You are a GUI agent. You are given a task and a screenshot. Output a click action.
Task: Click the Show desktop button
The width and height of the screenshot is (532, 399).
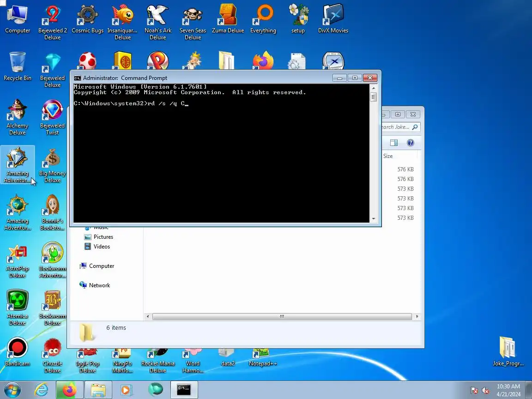pos(529,390)
